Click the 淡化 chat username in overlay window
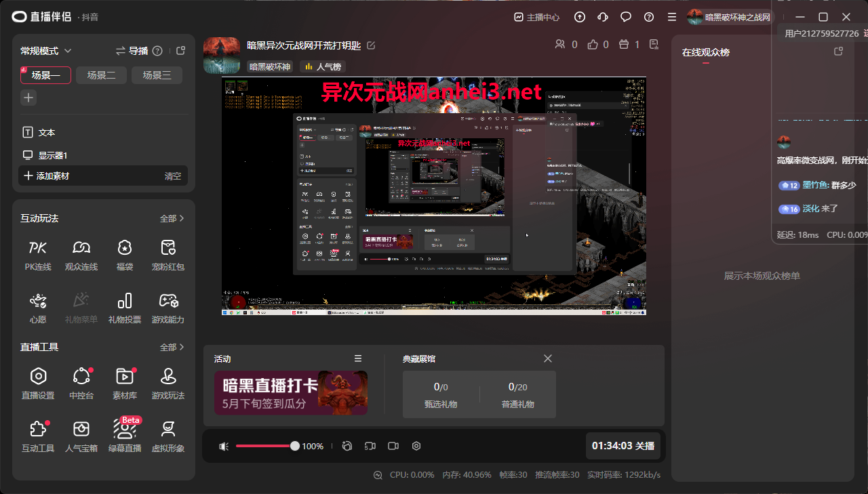Screen dimensions: 868x494 tap(811, 209)
